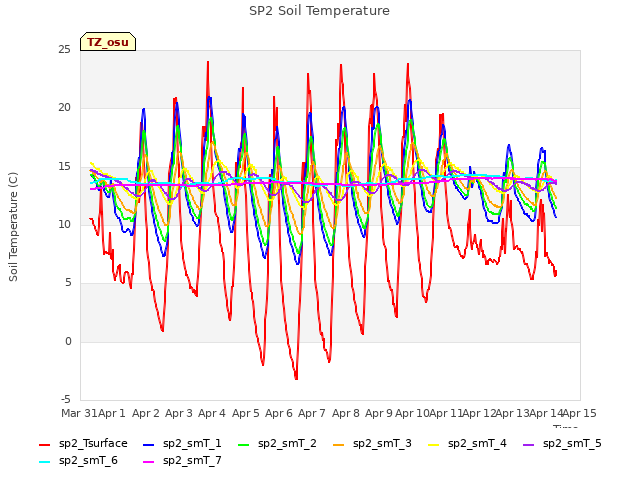Click the Apr 7 x-axis tick label
Screen dimensions: 640x480
point(312,413)
